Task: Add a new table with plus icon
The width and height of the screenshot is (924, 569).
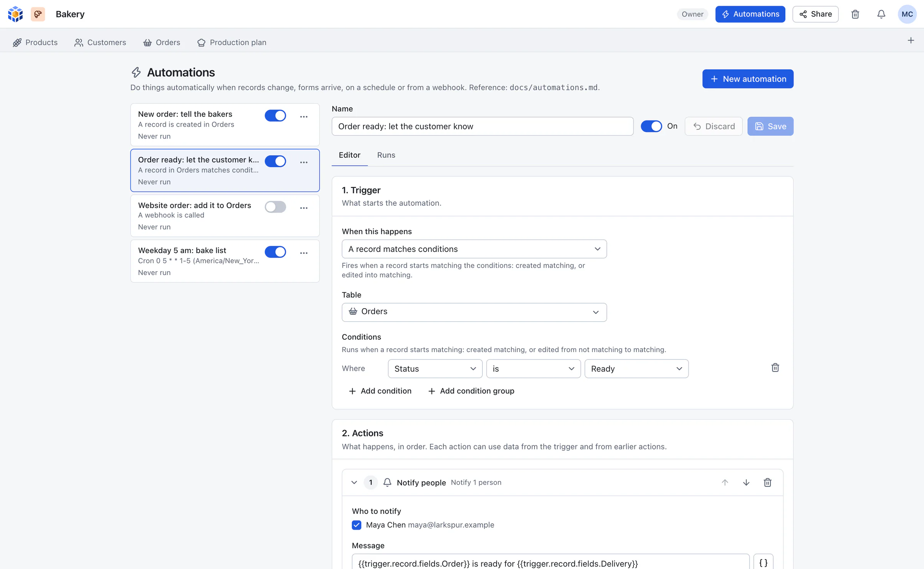Action: tap(911, 40)
